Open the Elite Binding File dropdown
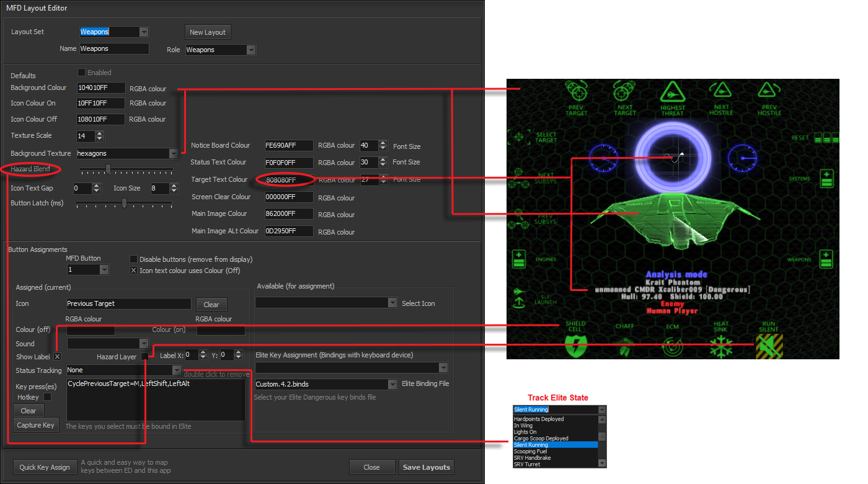The width and height of the screenshot is (868, 484). (392, 385)
